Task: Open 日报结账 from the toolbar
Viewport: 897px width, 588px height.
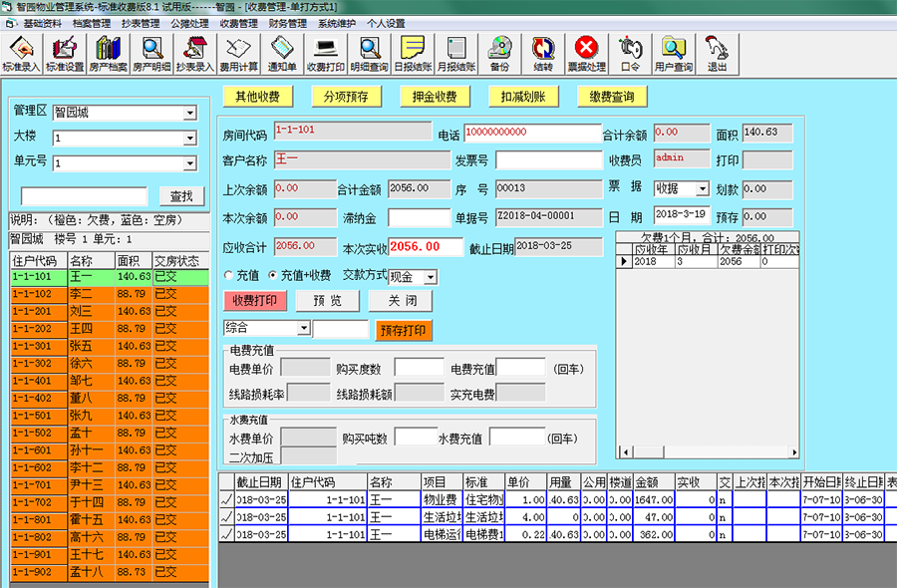Action: (x=413, y=54)
